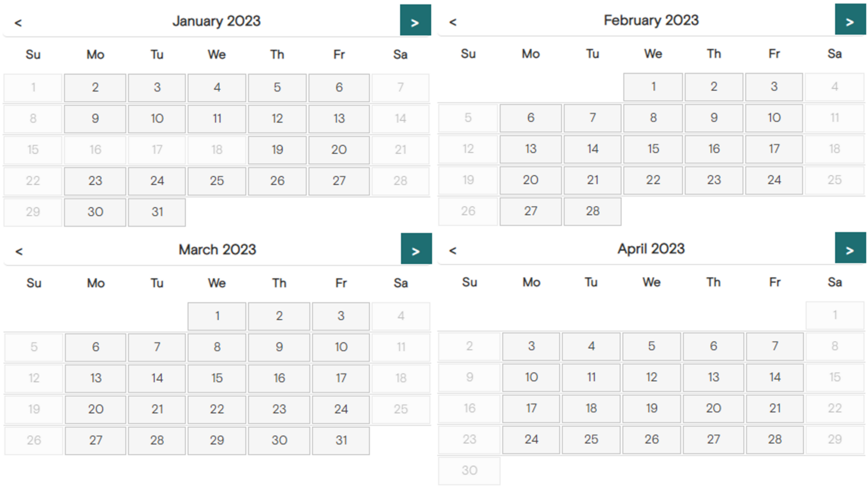Select April 28 on the calendar
The image size is (868, 487).
[x=774, y=439]
